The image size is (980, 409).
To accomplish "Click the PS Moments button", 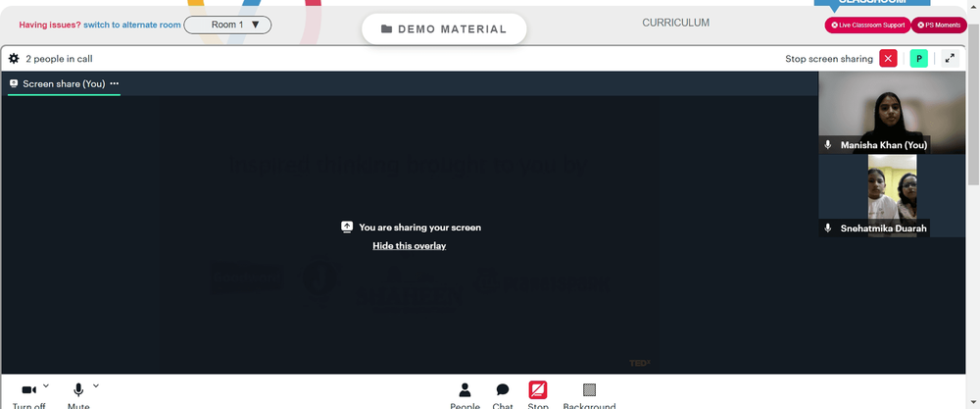I will pyautogui.click(x=939, y=26).
